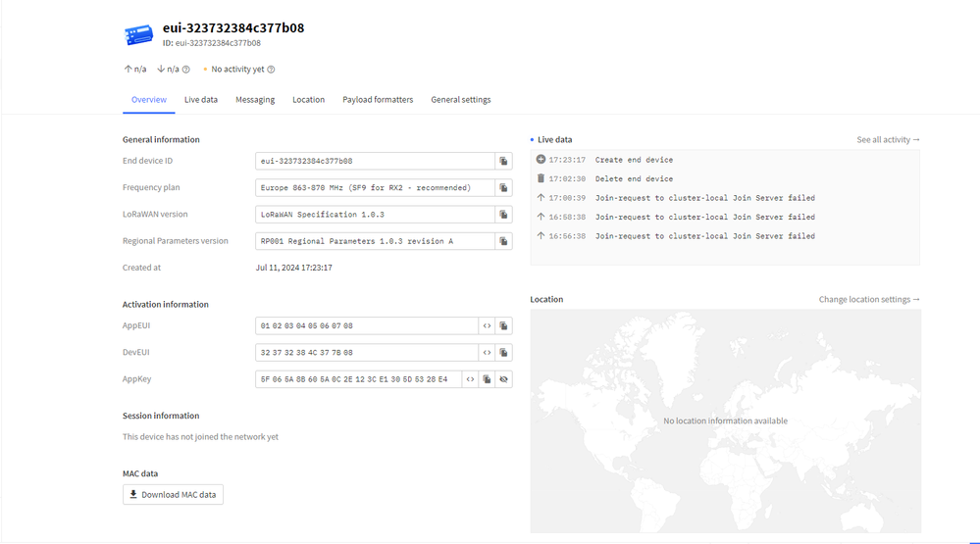The height and width of the screenshot is (544, 980).
Task: Go to the General settings tab
Action: click(461, 100)
